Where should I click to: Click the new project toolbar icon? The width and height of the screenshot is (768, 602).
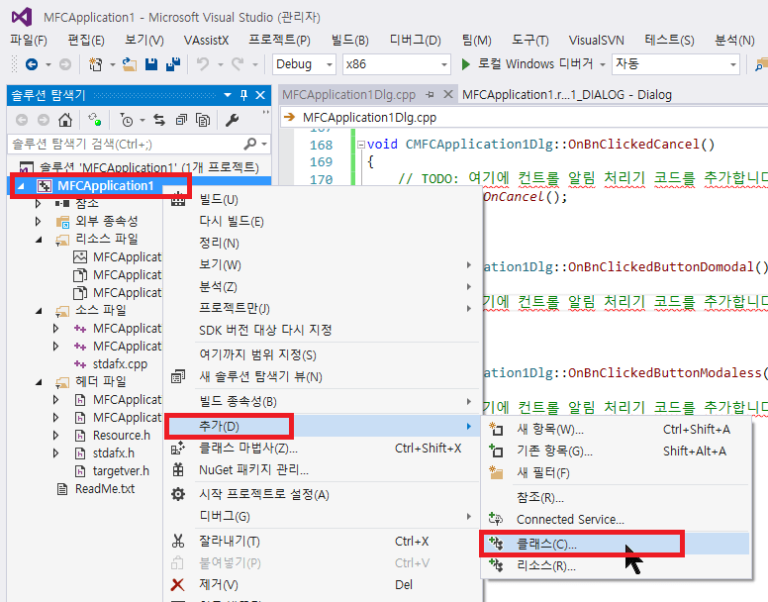tap(96, 64)
